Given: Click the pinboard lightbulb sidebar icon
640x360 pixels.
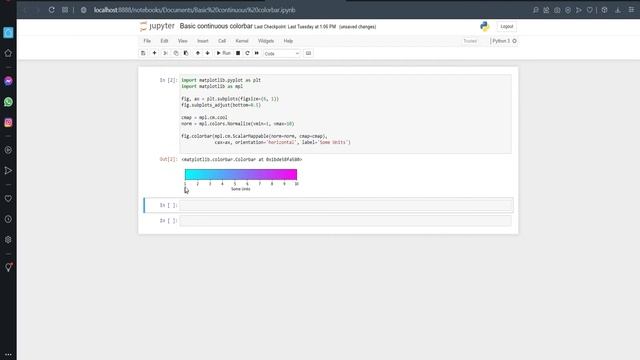Looking at the screenshot, I should point(8,267).
